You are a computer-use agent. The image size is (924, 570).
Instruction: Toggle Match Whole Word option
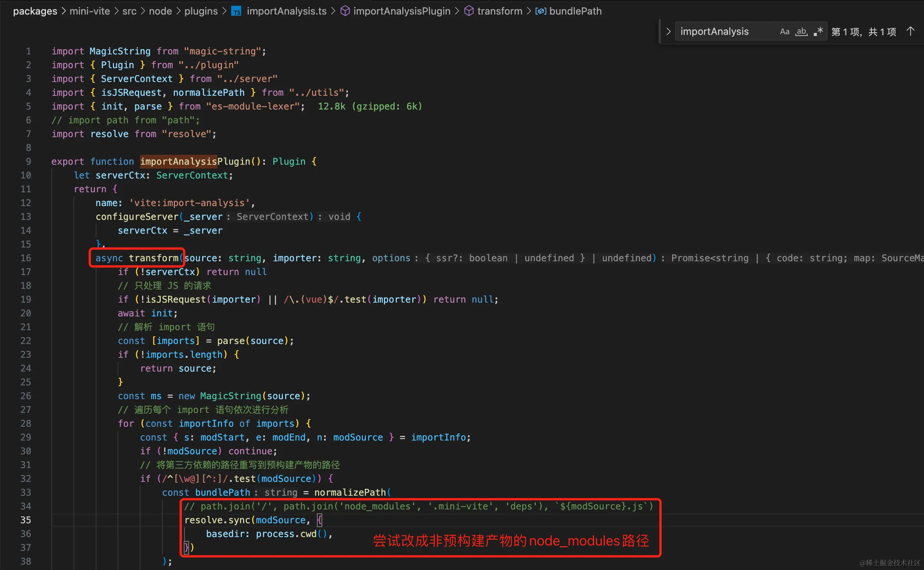[802, 32]
